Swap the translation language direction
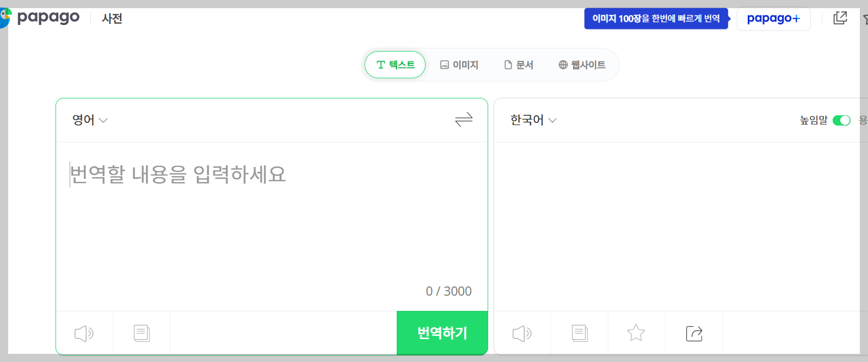Image resolution: width=868 pixels, height=362 pixels. click(x=464, y=120)
